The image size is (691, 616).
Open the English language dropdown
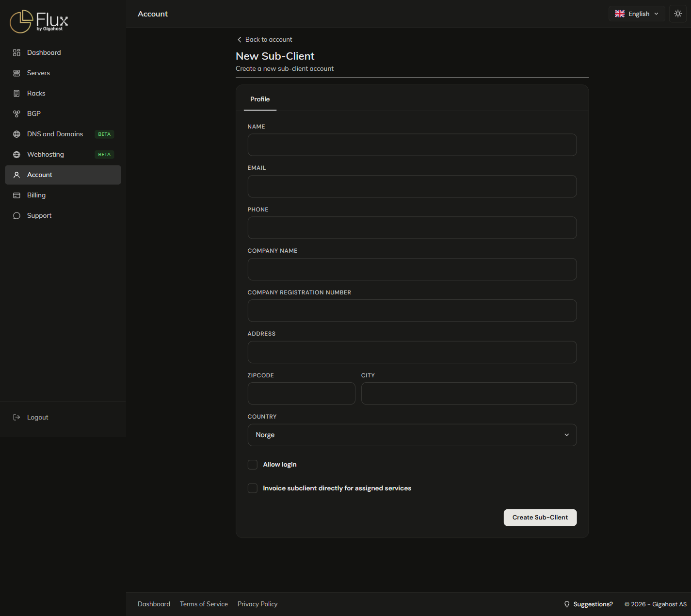(637, 14)
